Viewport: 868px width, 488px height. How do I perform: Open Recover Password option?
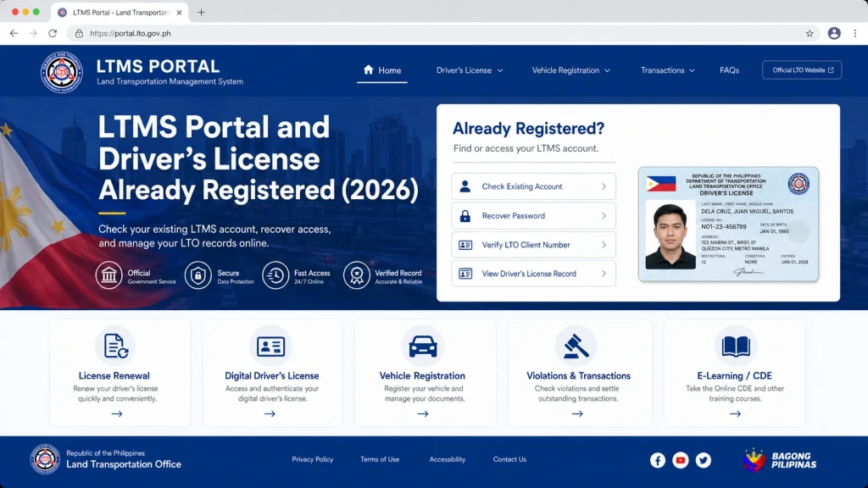point(534,216)
